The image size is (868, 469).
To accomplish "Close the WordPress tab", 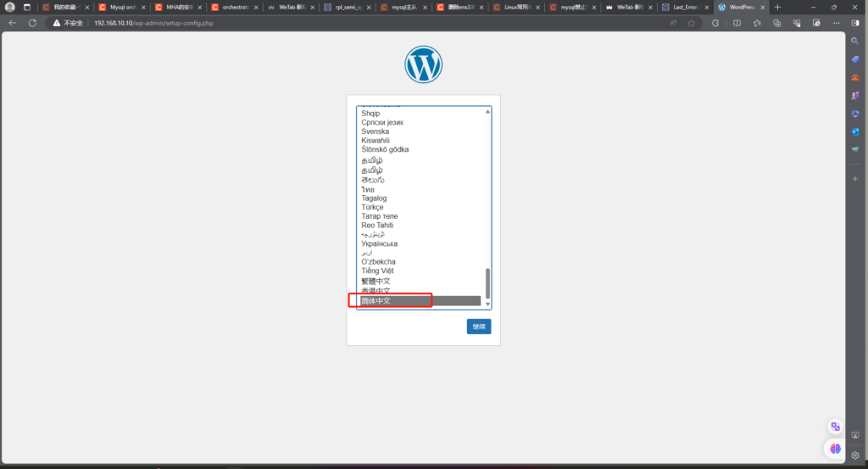I will [763, 7].
